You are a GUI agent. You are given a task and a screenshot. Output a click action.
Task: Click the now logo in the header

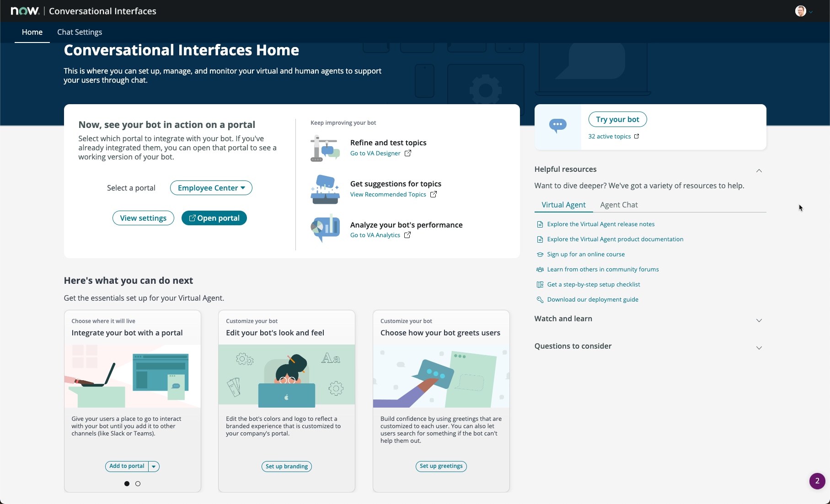pyautogui.click(x=24, y=11)
